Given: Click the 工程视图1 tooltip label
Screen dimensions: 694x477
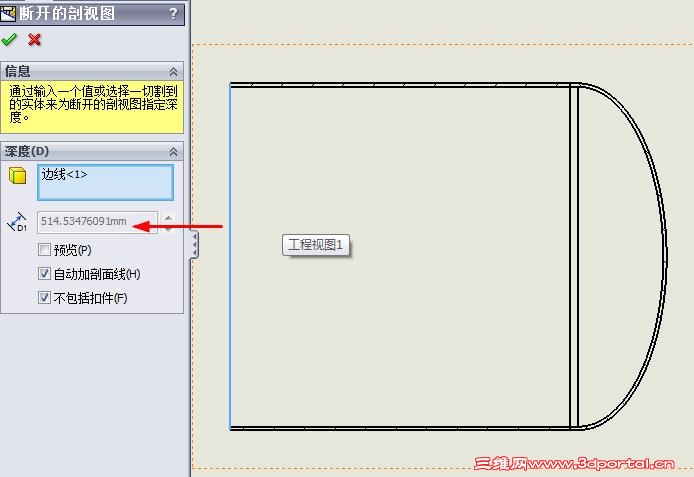Looking at the screenshot, I should 316,245.
